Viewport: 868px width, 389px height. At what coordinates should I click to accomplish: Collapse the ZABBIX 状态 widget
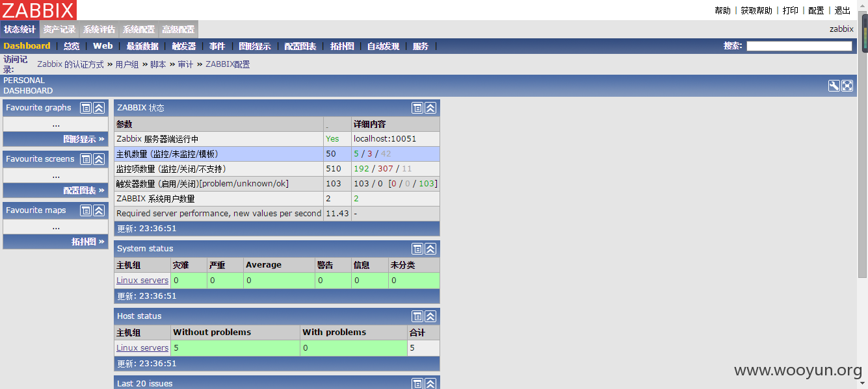430,108
